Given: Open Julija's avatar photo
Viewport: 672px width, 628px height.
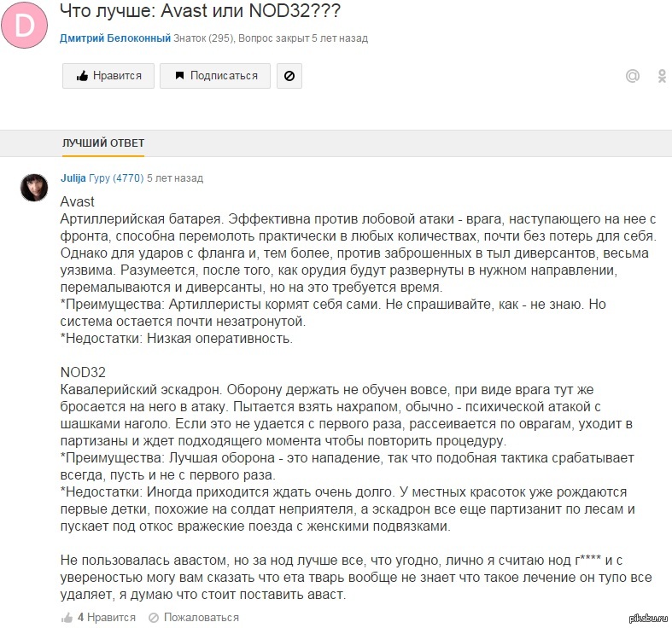Looking at the screenshot, I should 34,188.
